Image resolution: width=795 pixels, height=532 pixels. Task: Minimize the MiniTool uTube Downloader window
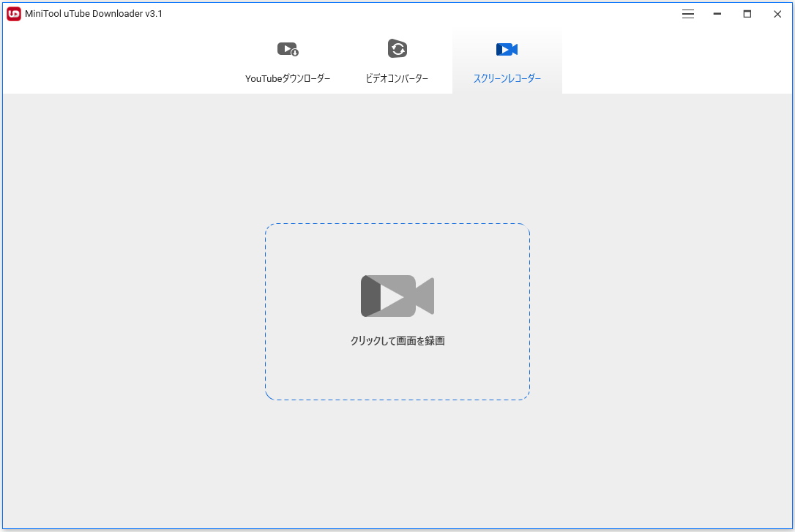(717, 14)
